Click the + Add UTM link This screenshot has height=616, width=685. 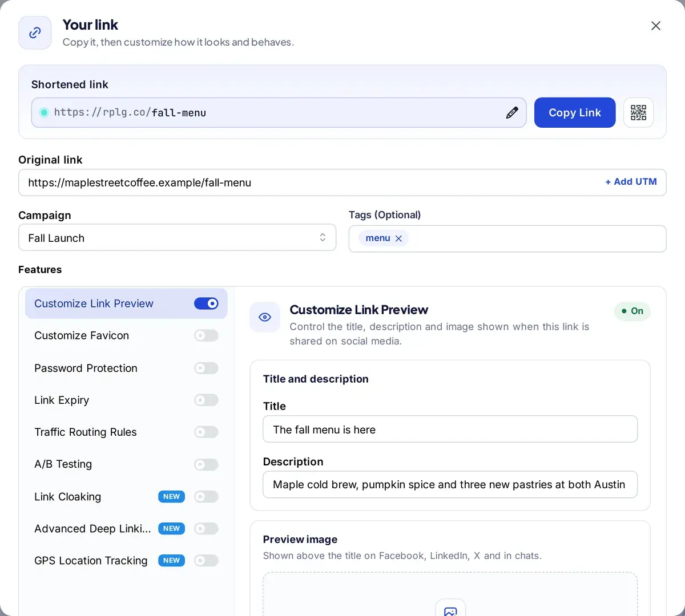point(631,181)
